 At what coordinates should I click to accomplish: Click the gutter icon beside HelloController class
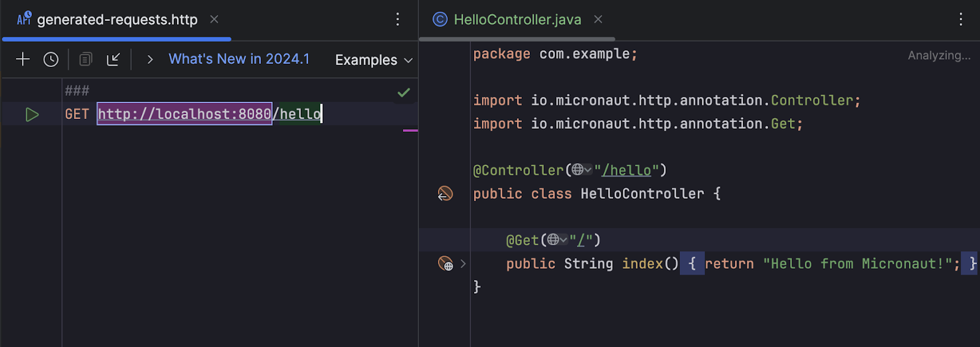tap(445, 194)
